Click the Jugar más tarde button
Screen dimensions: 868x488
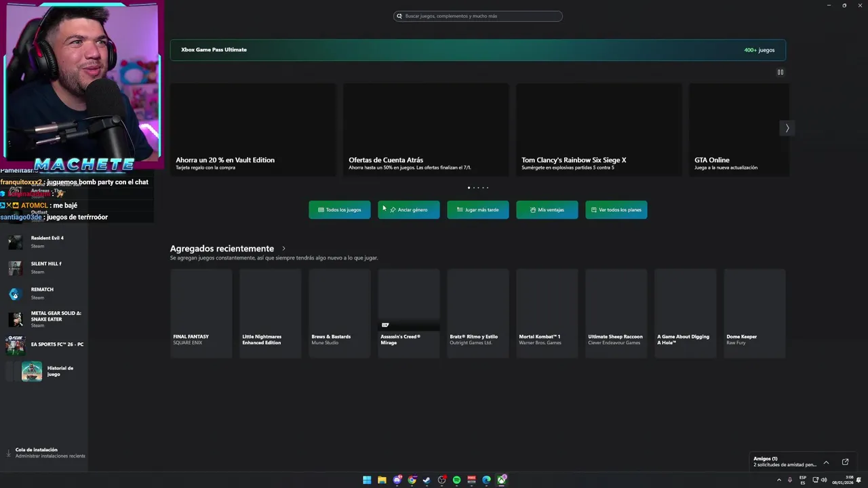click(x=478, y=210)
